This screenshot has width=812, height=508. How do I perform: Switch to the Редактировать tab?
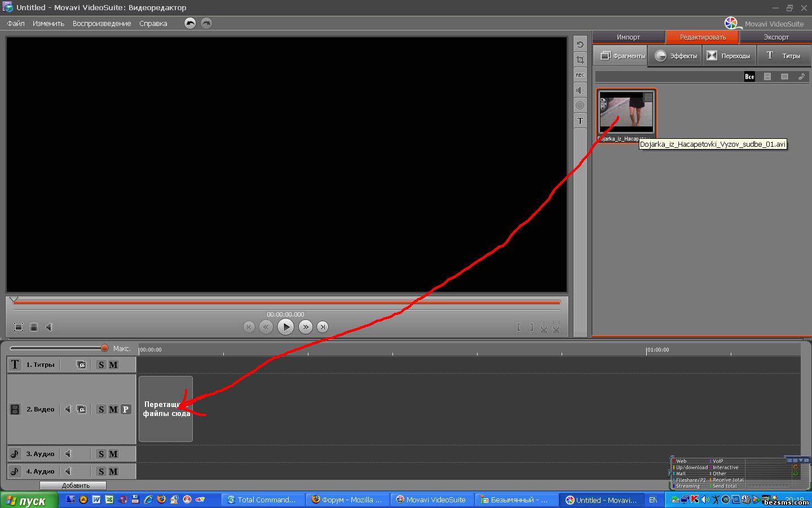click(703, 37)
